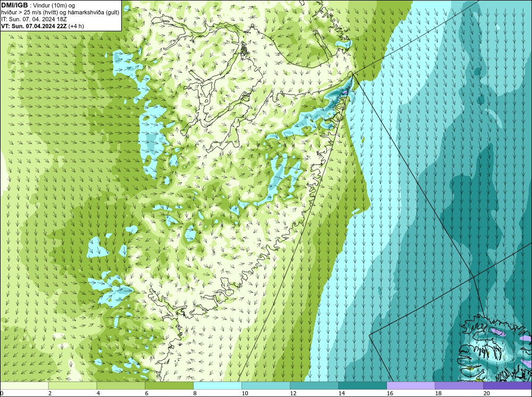The height and width of the screenshot is (397, 532).
Task: Click the 18–20 m/s purple legend swatch
Action: (460, 386)
